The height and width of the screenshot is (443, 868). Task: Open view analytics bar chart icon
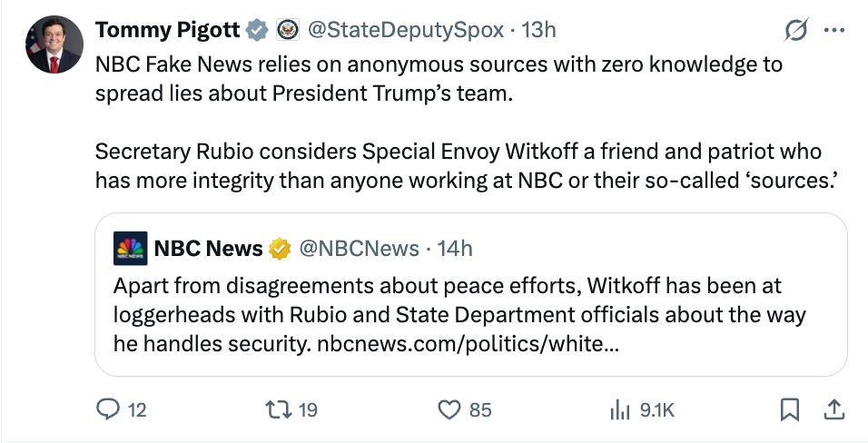620,410
